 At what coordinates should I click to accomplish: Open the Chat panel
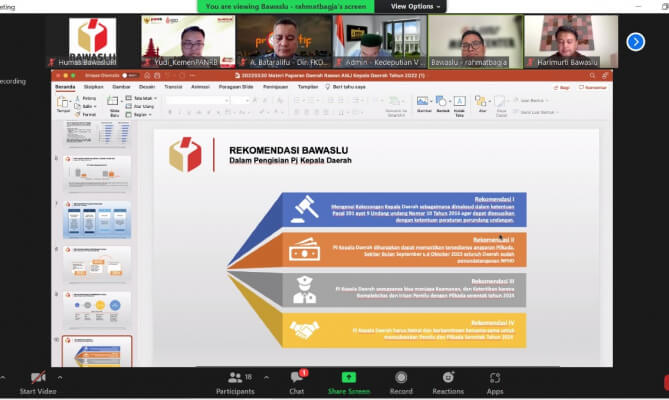[x=296, y=378]
